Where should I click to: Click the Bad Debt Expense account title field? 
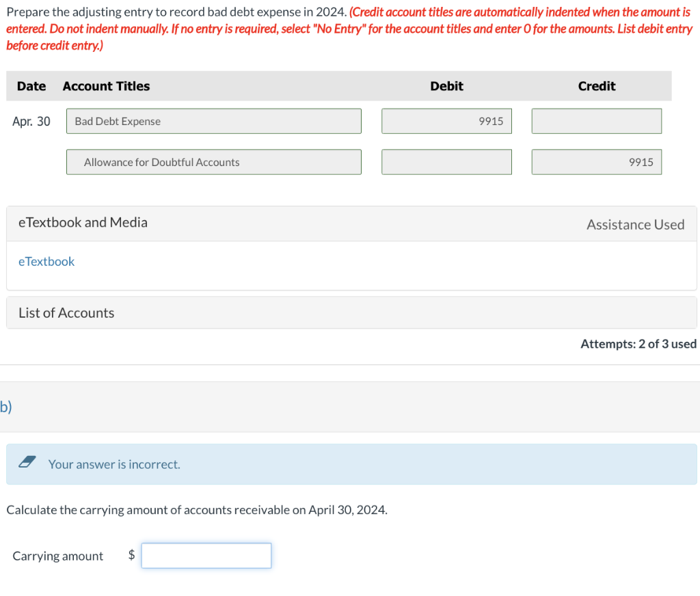coord(214,121)
